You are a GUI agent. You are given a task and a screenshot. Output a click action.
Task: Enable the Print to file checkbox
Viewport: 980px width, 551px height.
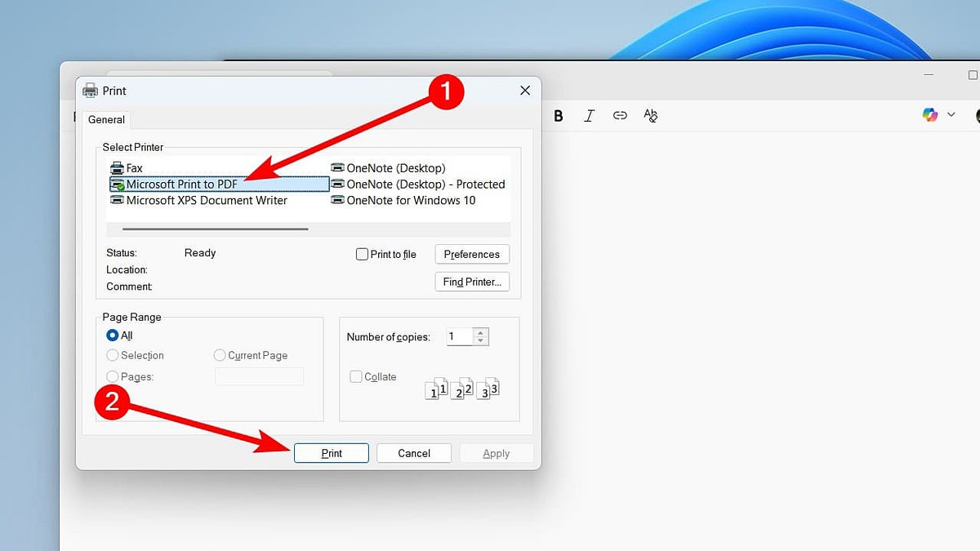click(x=362, y=254)
